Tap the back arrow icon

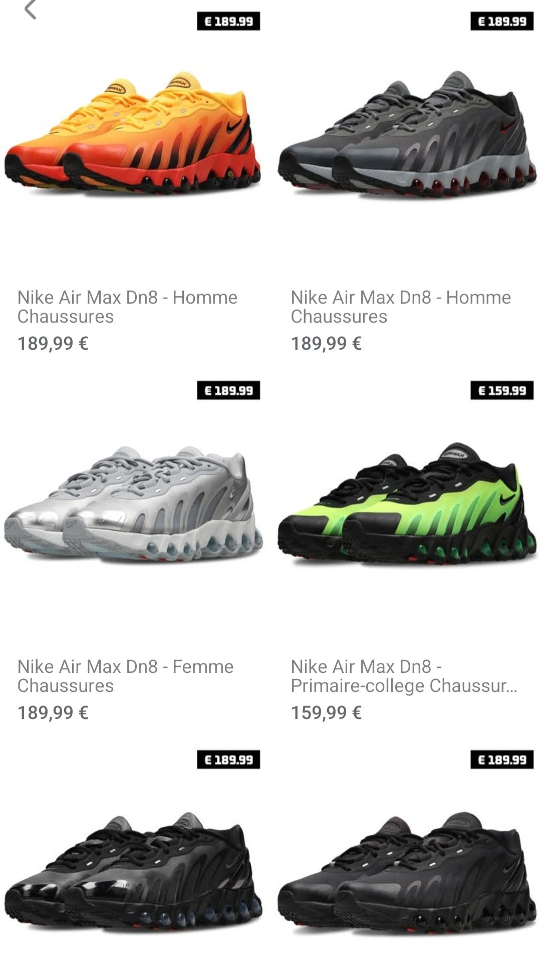click(30, 9)
